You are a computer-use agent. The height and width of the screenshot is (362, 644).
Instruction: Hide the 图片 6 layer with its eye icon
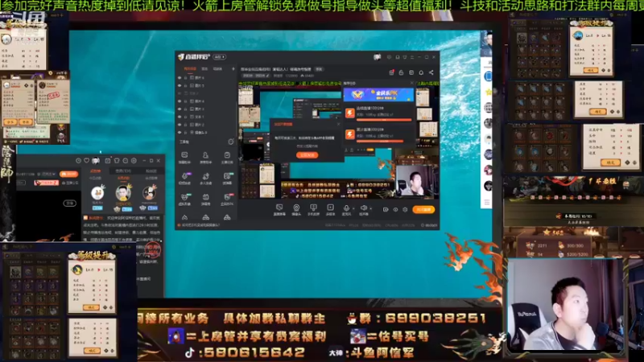click(180, 77)
